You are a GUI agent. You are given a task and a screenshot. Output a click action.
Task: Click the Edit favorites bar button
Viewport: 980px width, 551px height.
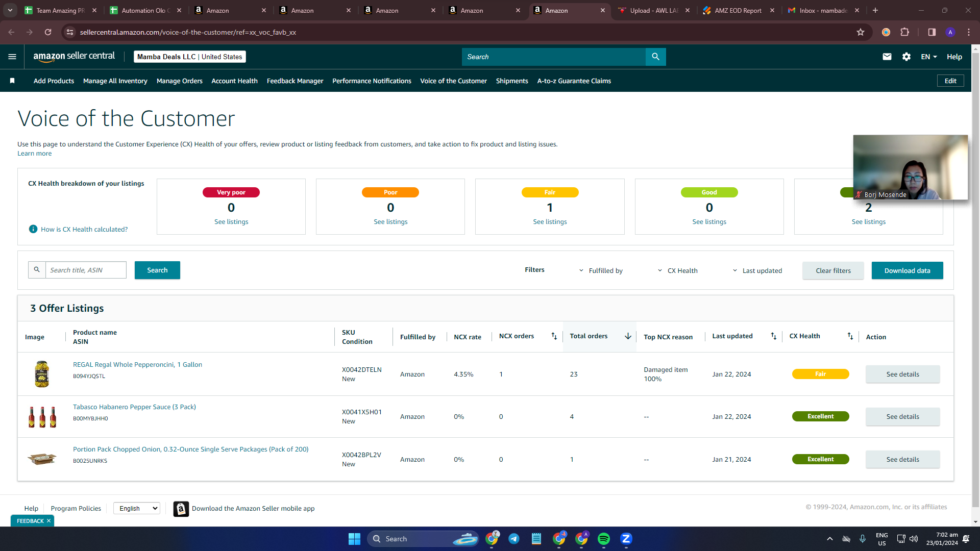pyautogui.click(x=950, y=81)
